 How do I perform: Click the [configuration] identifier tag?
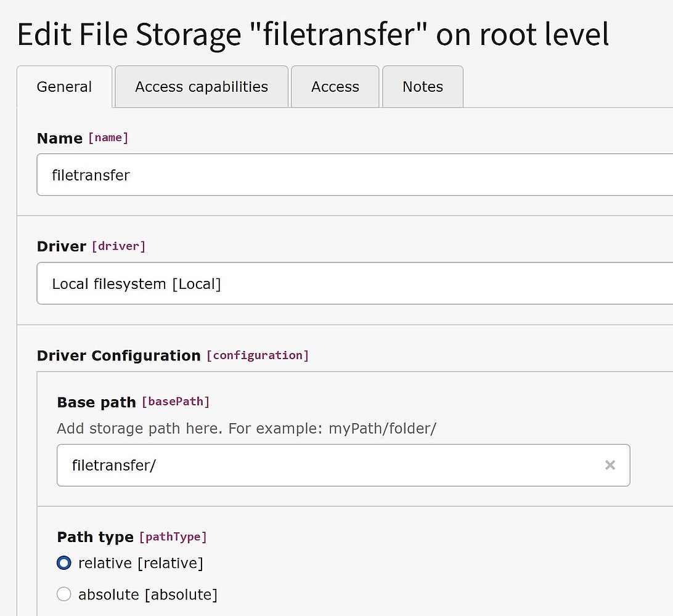(258, 355)
